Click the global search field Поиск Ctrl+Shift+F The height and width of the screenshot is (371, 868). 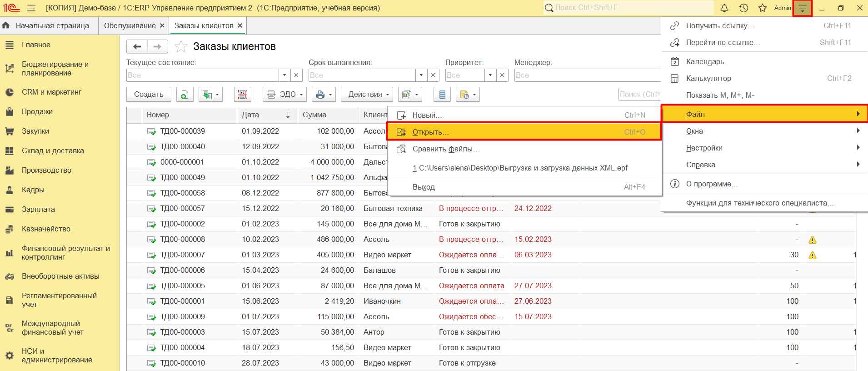(629, 8)
